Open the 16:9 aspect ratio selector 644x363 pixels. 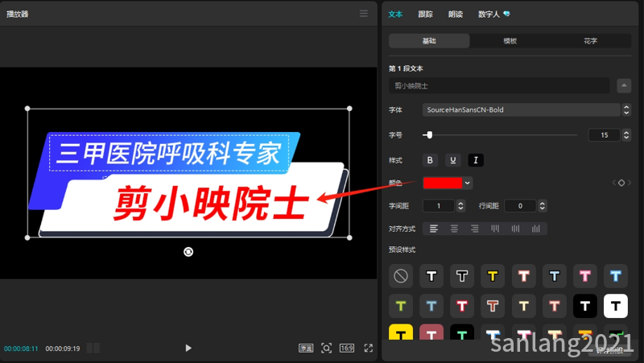click(x=347, y=349)
